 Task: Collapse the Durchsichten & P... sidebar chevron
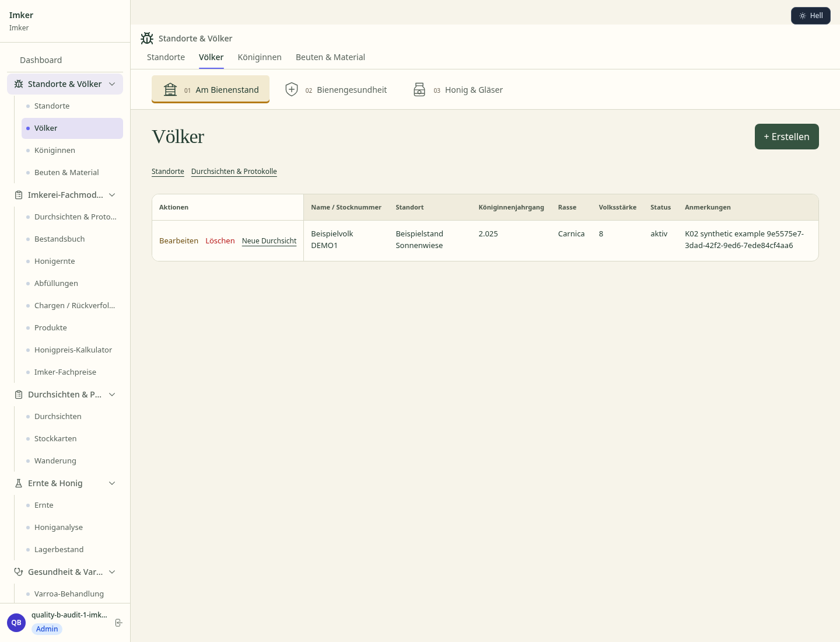tap(112, 395)
